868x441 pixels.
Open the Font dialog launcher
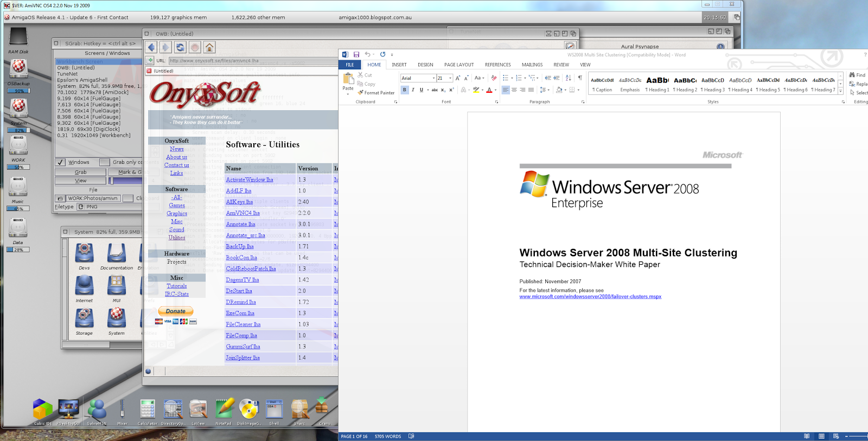[496, 102]
